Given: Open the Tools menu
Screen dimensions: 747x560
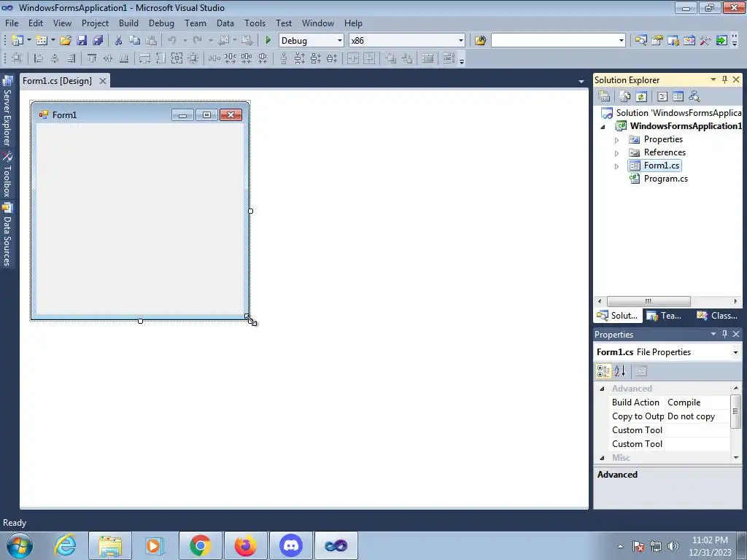Looking at the screenshot, I should (255, 23).
